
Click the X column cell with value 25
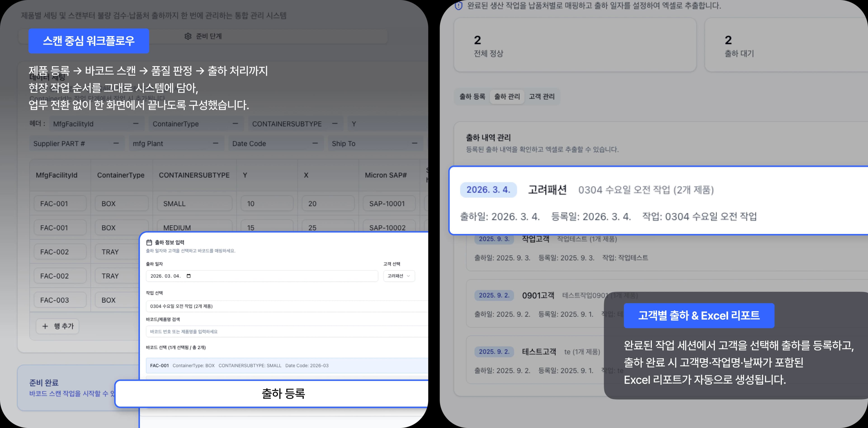click(x=328, y=226)
